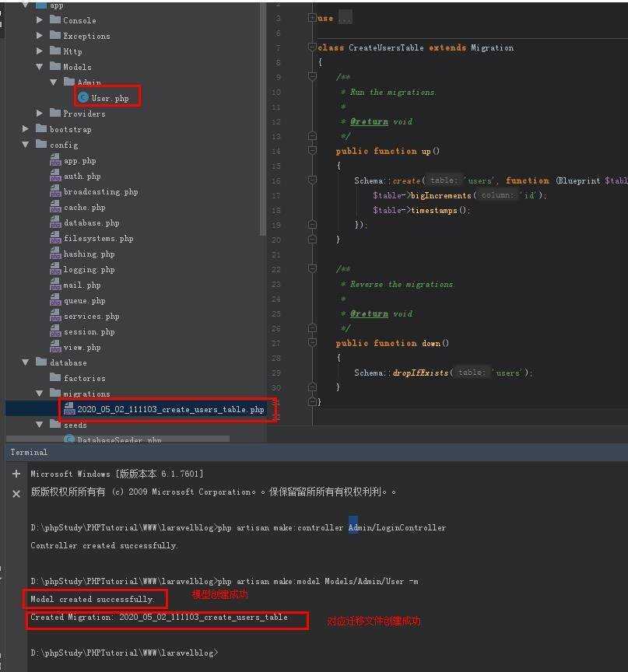
Task: Click the config folder icon
Action: [41, 144]
